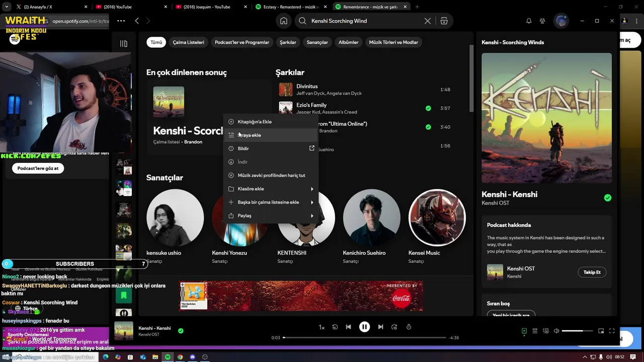Click the Kenshi Scorching Wind search field
The width and height of the screenshot is (644, 362).
point(365,21)
